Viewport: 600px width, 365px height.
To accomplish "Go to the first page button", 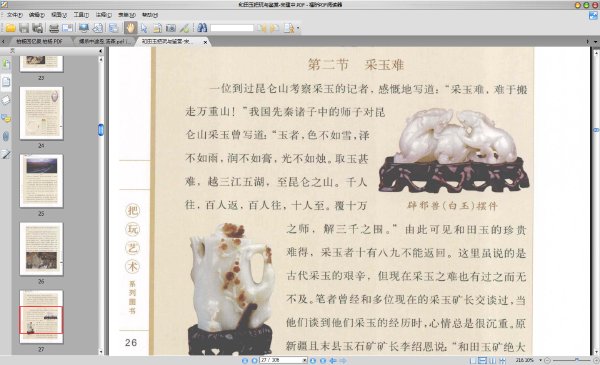I will pos(245,360).
